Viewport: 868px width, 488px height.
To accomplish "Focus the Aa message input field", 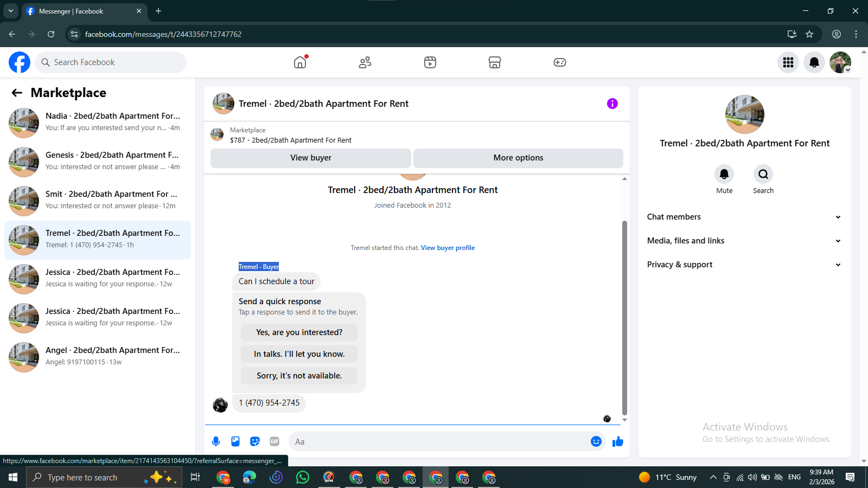I will (x=441, y=441).
